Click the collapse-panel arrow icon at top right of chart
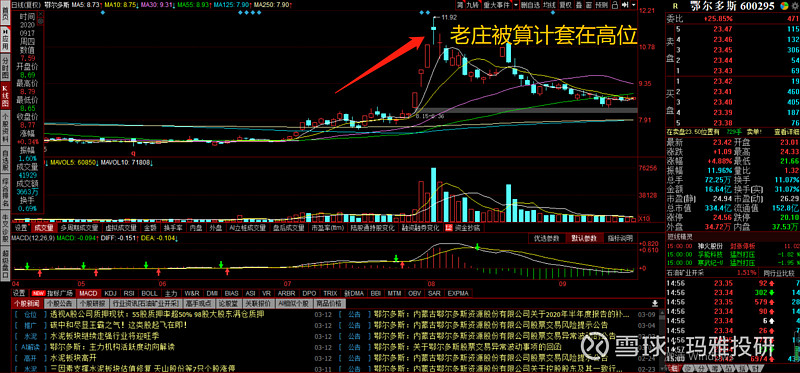The height and width of the screenshot is (373, 800). [x=624, y=5]
